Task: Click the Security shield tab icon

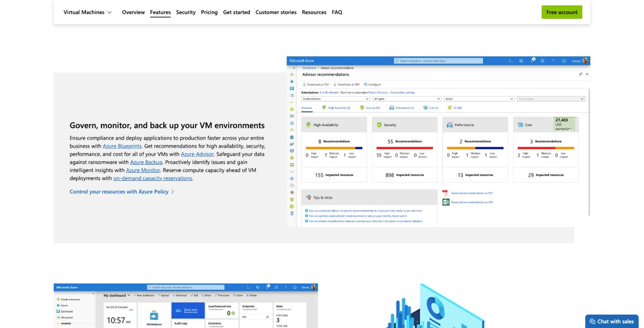Action: 362,108
